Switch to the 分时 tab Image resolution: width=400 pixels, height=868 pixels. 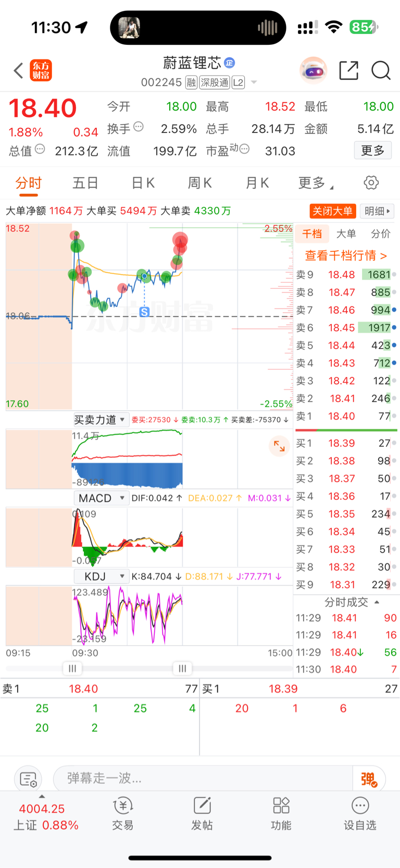point(29,183)
